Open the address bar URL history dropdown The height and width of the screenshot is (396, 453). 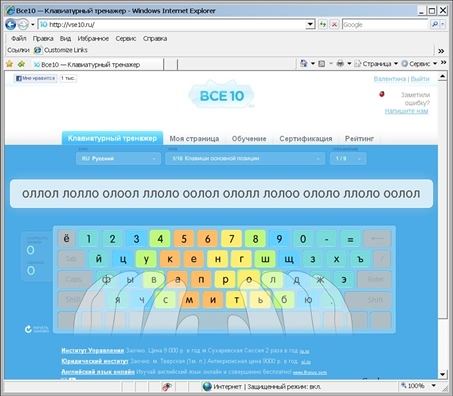point(310,24)
